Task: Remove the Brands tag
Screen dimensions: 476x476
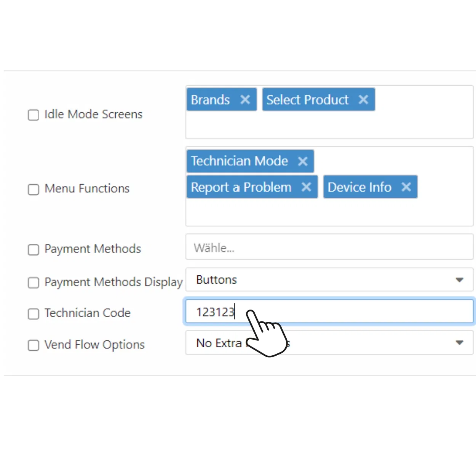Action: click(245, 100)
